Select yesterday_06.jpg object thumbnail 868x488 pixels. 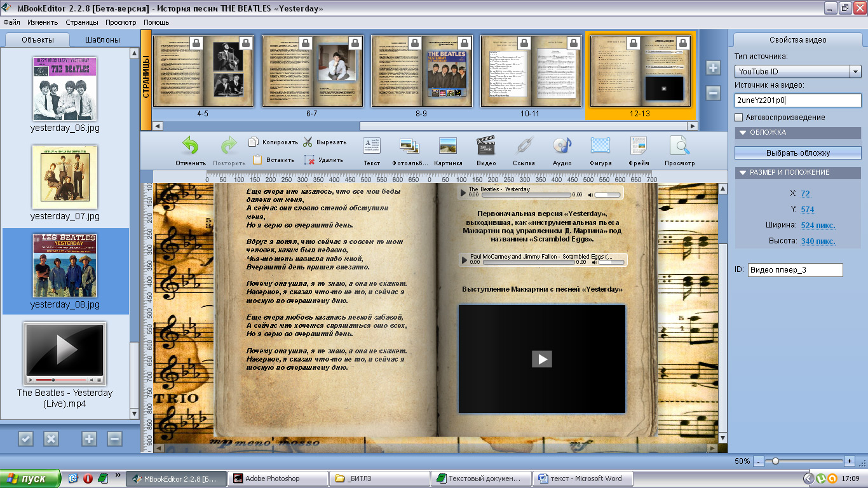click(x=65, y=89)
